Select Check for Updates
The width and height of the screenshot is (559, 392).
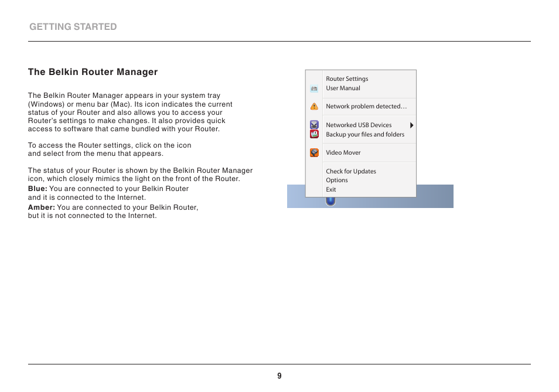point(351,171)
